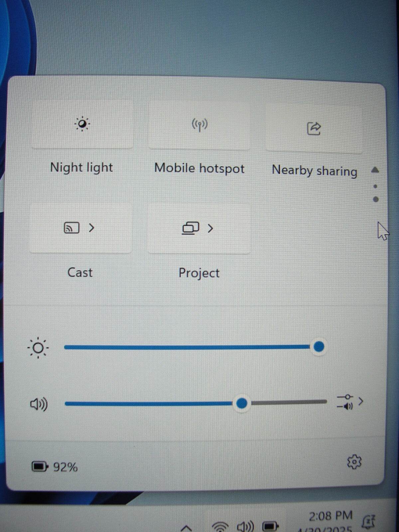Mute using the volume speaker icon
Viewport: 399px width, 532px height.
point(39,404)
